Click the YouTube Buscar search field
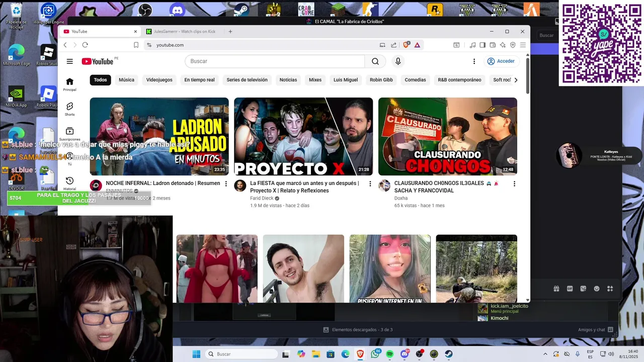 [275, 61]
